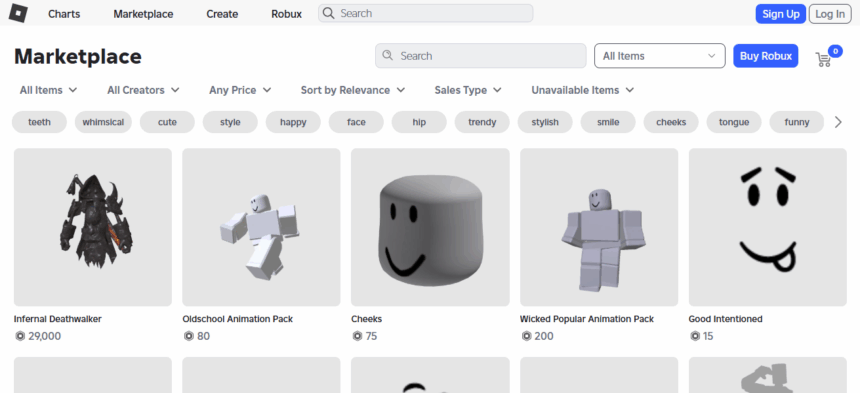Open the Sort by Relevance dropdown

(353, 90)
